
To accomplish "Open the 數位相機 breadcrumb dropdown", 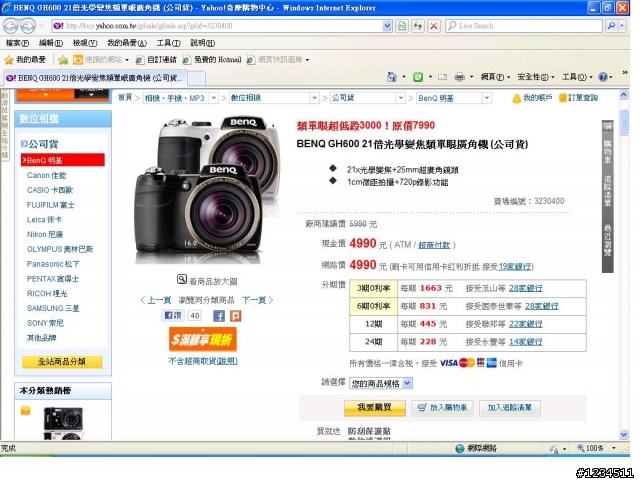I will pos(314,98).
